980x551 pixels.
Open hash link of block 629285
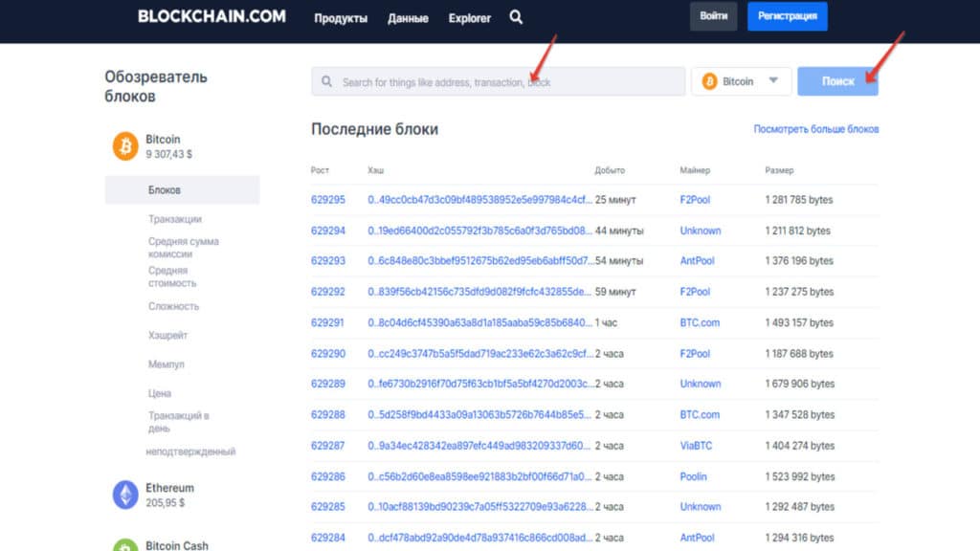pos(480,507)
